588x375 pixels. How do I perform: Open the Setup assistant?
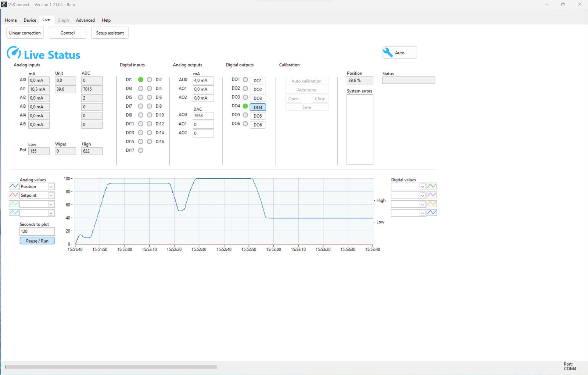[110, 33]
